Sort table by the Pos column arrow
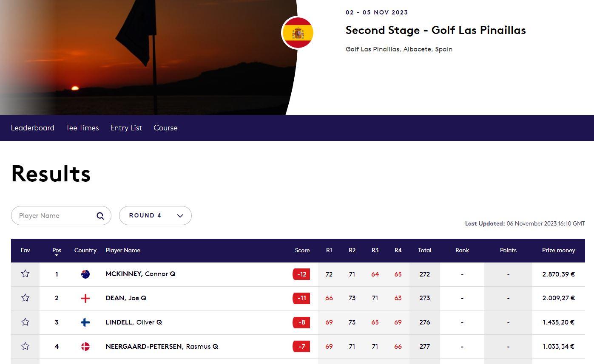This screenshot has width=594, height=364. 57,255
